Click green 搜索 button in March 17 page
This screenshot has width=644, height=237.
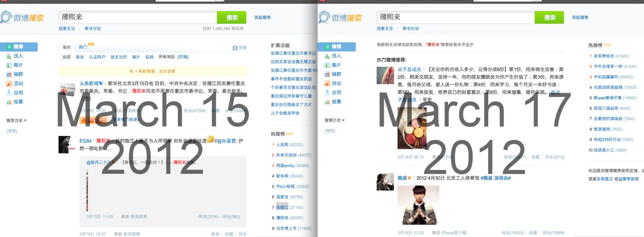click(549, 17)
